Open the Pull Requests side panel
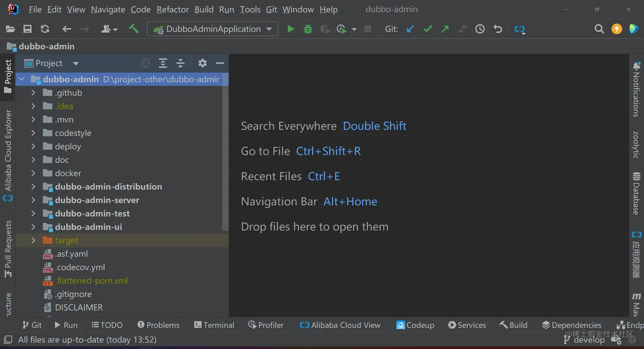The height and width of the screenshot is (349, 644). [x=8, y=249]
